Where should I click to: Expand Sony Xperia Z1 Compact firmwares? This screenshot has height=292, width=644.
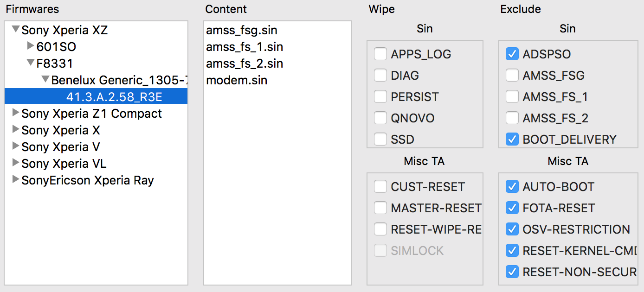pyautogui.click(x=16, y=113)
